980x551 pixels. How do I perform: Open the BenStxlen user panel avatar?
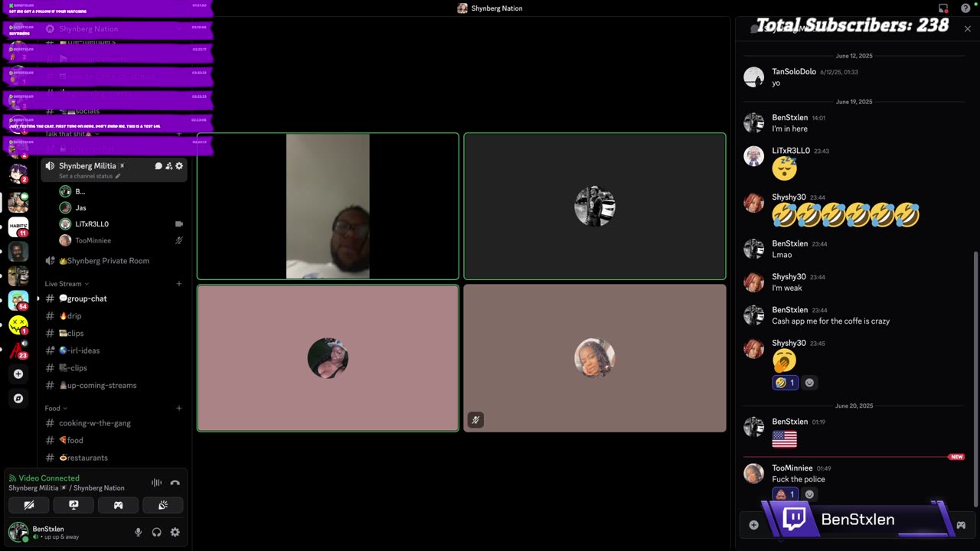pos(18,532)
